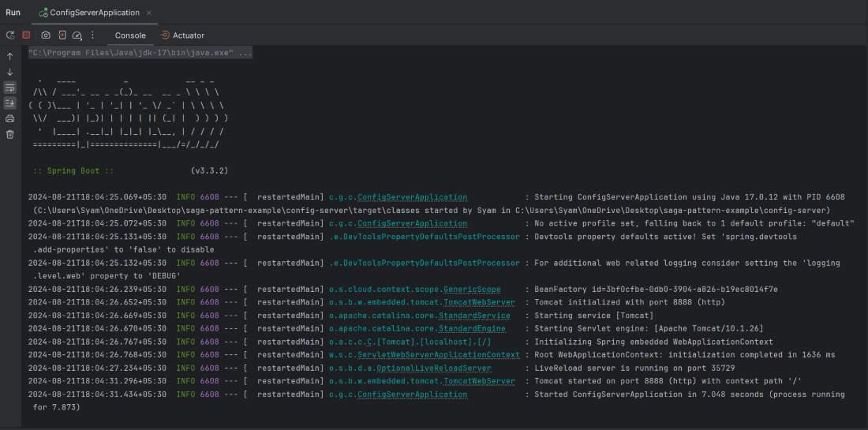Click the config-server classes path line
Image resolution: width=868 pixels, height=430 pixels.
click(432, 211)
